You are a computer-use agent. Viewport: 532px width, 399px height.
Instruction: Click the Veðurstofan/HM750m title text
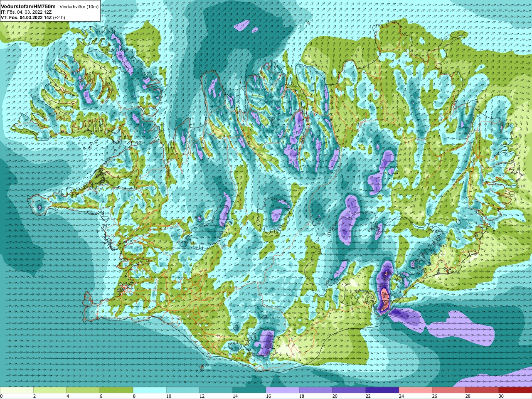28,7
